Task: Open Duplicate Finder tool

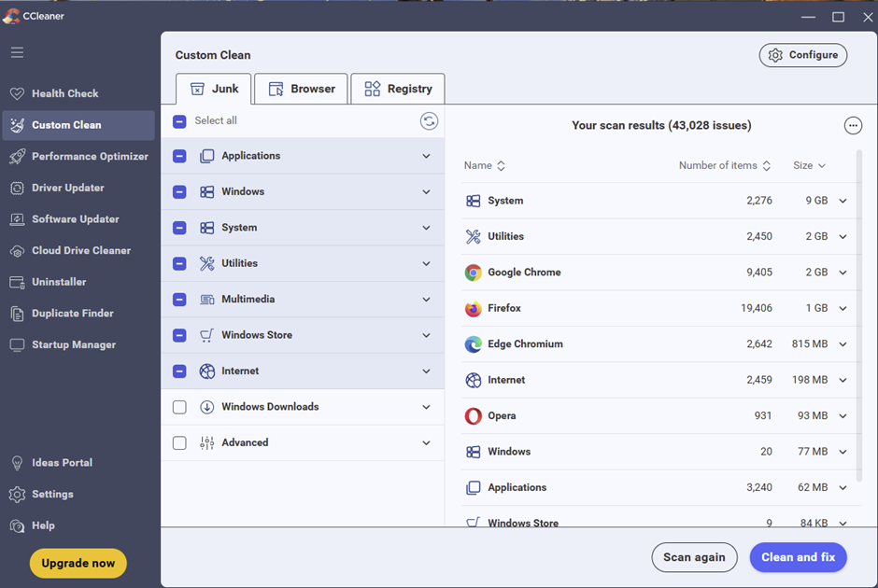Action: coord(72,314)
